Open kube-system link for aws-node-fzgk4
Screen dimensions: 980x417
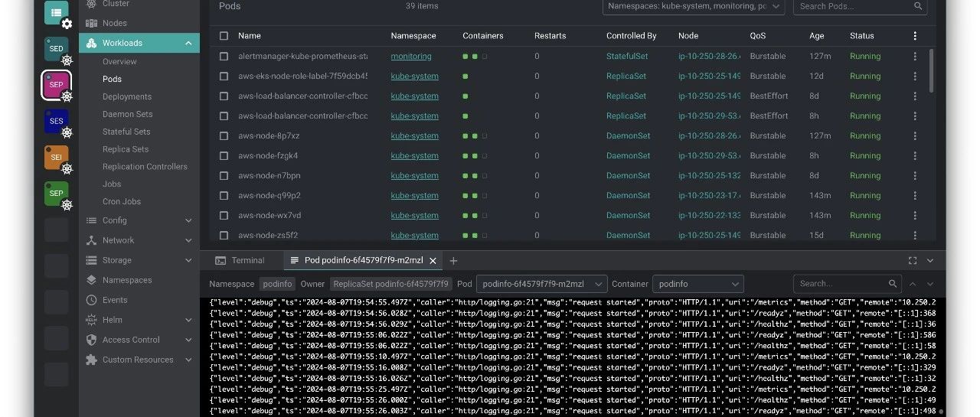pos(414,156)
